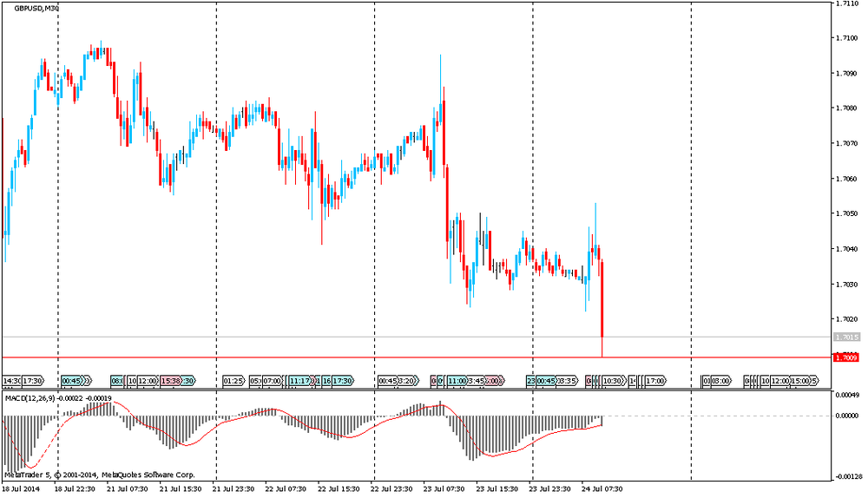Click the 14:30 event marker at far left
Screen dimensions: 868x498
(11, 380)
